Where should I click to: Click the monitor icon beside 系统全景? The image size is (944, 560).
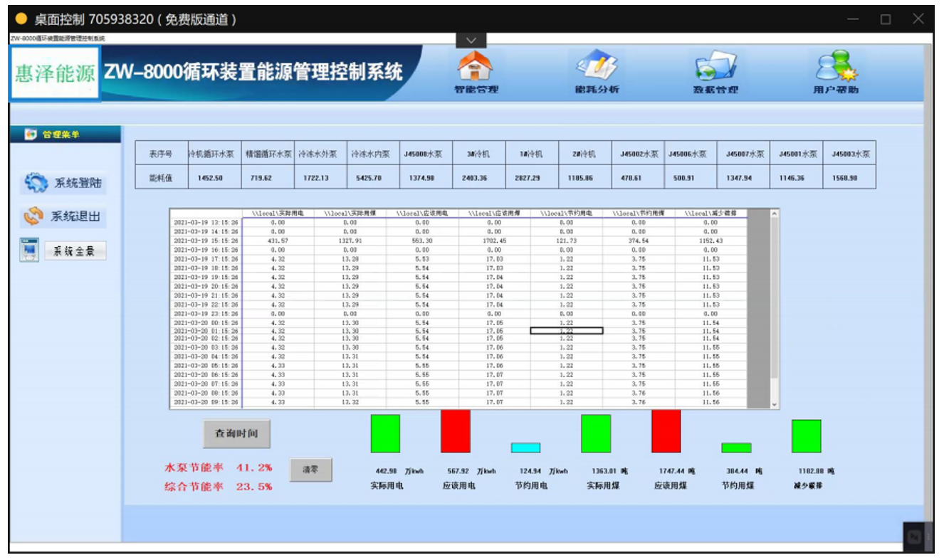click(29, 250)
